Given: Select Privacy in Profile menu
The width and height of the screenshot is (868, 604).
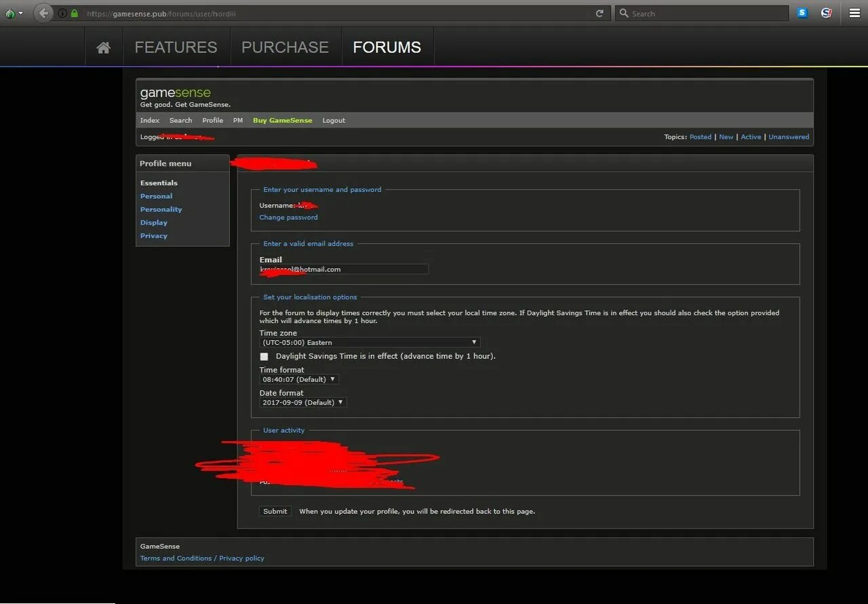Looking at the screenshot, I should [x=154, y=235].
